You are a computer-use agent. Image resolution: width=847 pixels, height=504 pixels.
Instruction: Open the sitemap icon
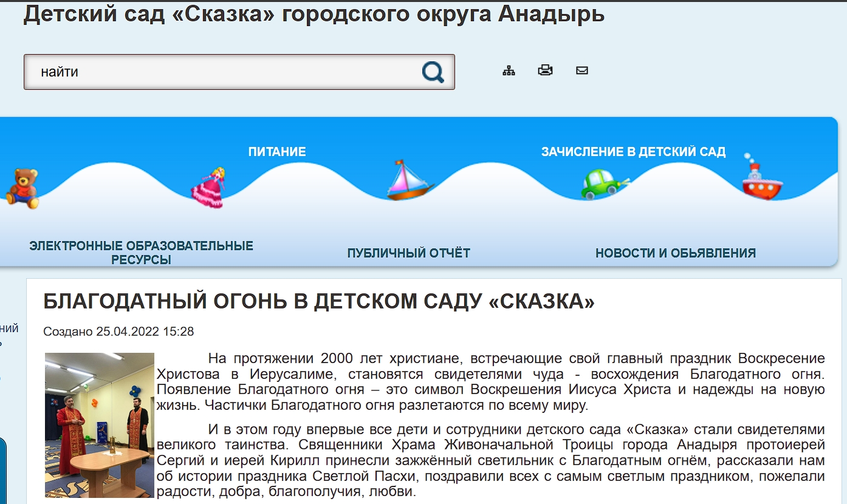click(x=509, y=70)
